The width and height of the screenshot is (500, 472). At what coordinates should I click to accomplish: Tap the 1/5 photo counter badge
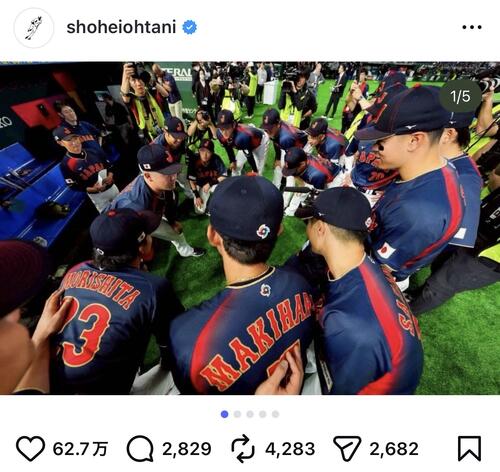click(460, 96)
